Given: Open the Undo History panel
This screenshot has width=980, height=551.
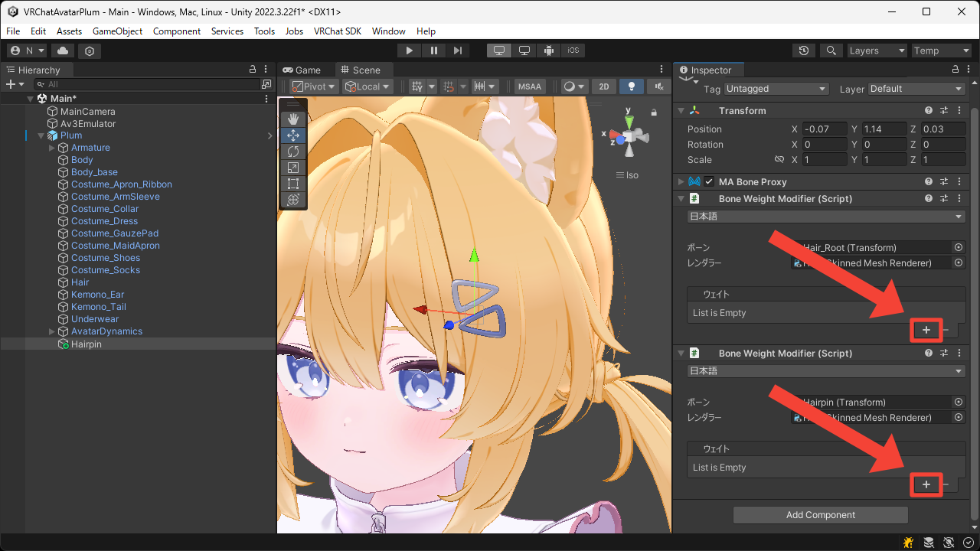Looking at the screenshot, I should click(x=803, y=50).
